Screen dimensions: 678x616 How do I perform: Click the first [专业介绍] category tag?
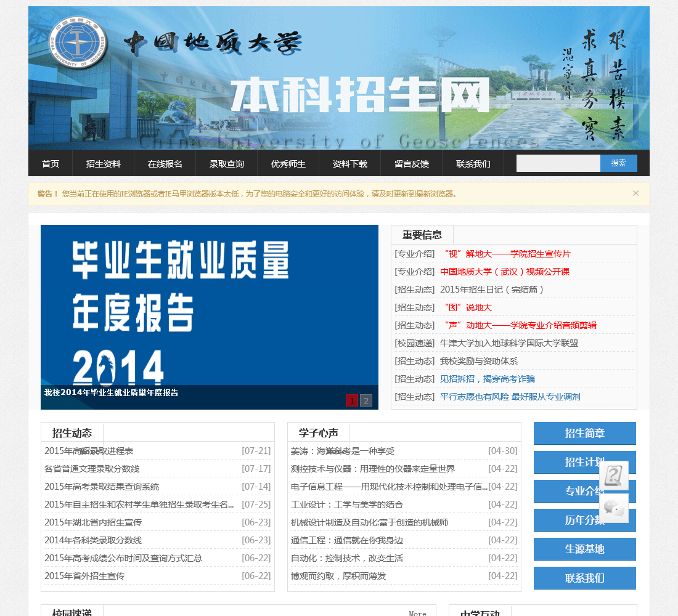pos(415,254)
